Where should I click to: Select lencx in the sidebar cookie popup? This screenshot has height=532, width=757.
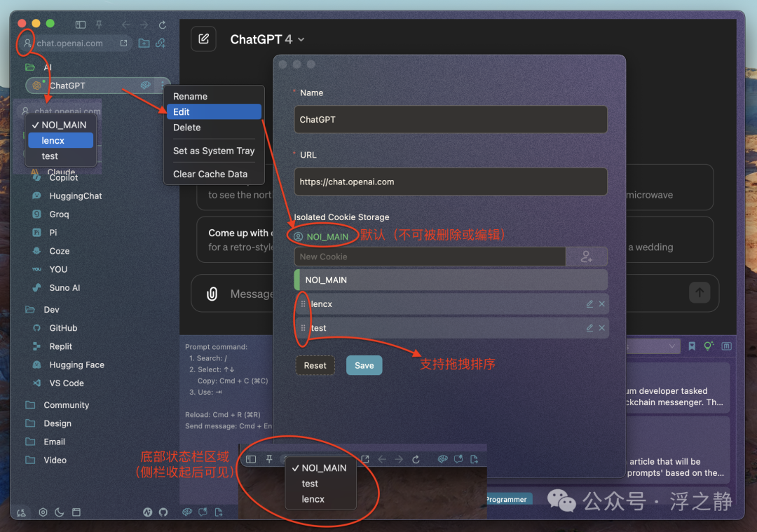coord(61,140)
